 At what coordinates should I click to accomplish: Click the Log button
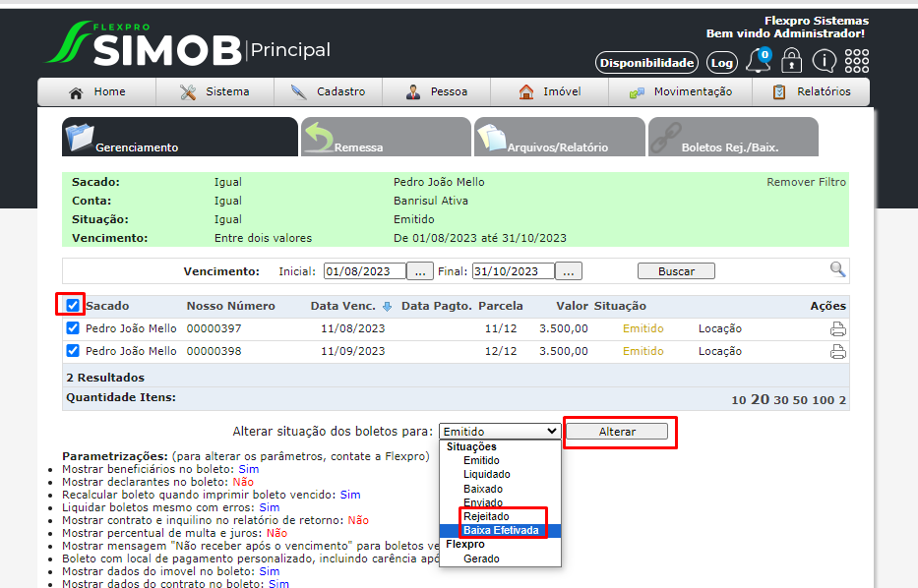point(722,63)
